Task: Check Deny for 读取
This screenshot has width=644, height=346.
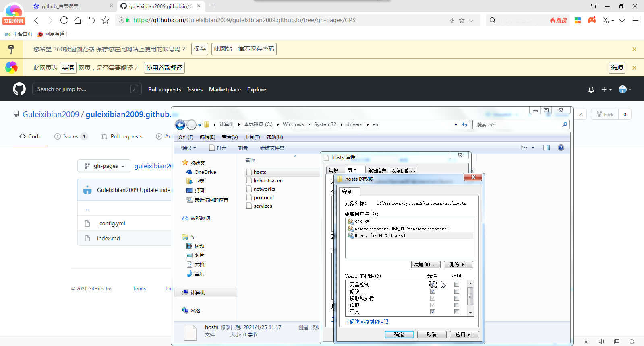Action: point(457,305)
